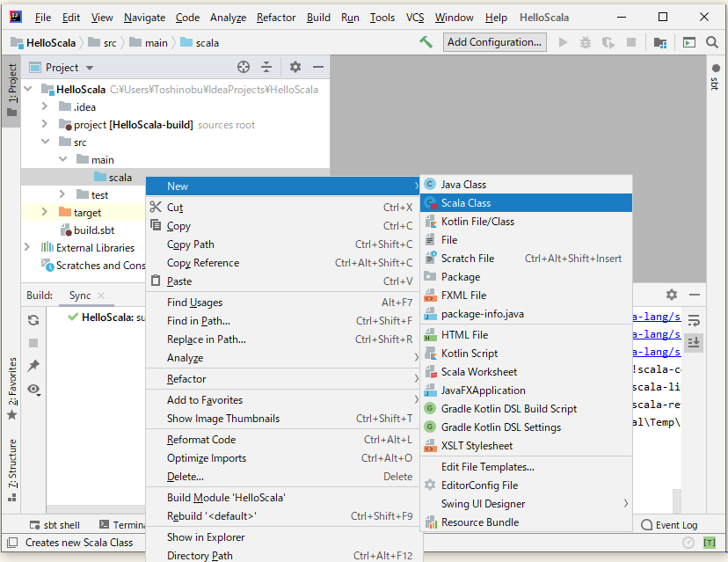Select HTML File in New submenu
Screen dimensions: 728x562
pyautogui.click(x=526, y=335)
